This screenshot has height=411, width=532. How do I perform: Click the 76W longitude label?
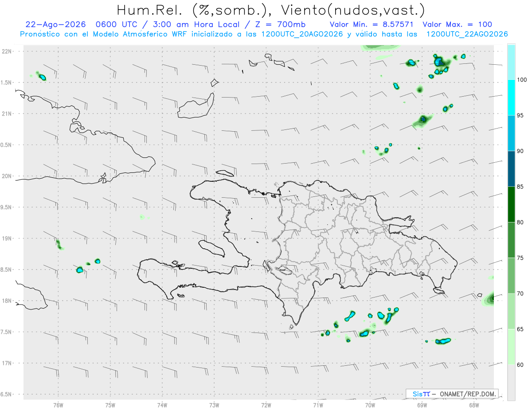(x=58, y=405)
